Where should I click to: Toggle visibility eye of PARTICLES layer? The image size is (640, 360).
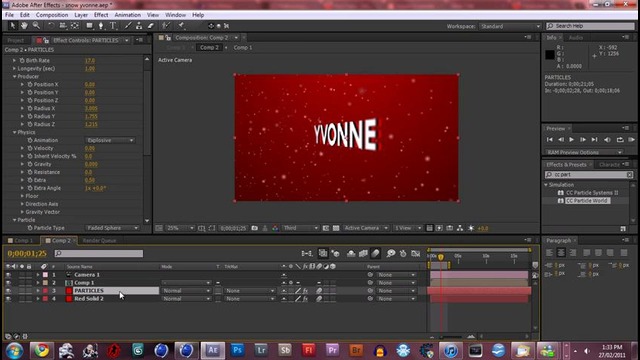click(x=8, y=291)
